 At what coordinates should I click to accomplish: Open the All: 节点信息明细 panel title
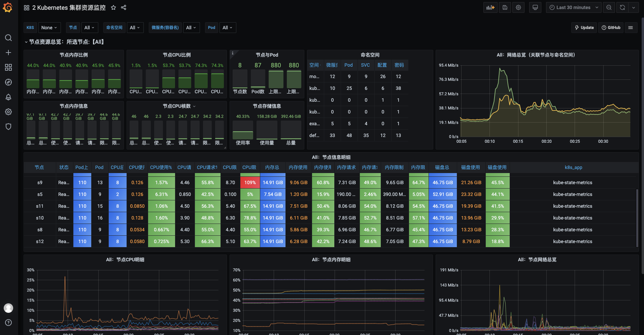coord(331,157)
